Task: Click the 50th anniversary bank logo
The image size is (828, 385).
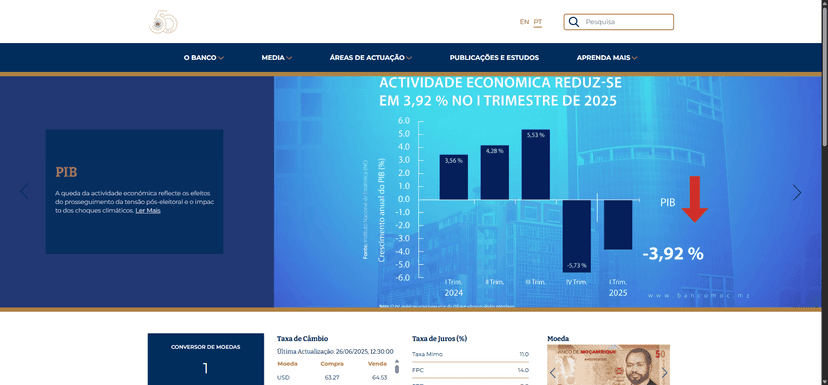Action: tap(163, 22)
